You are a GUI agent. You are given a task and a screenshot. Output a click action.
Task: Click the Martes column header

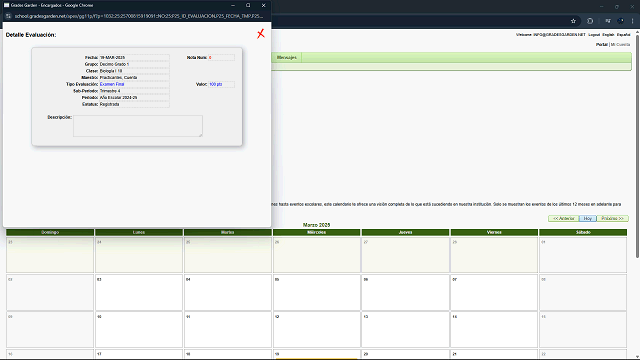click(228, 232)
